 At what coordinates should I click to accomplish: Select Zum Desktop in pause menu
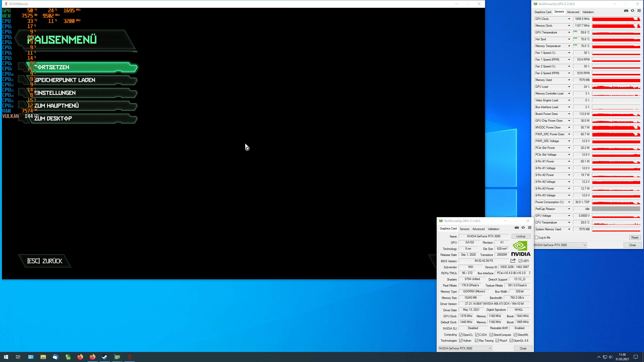(82, 119)
